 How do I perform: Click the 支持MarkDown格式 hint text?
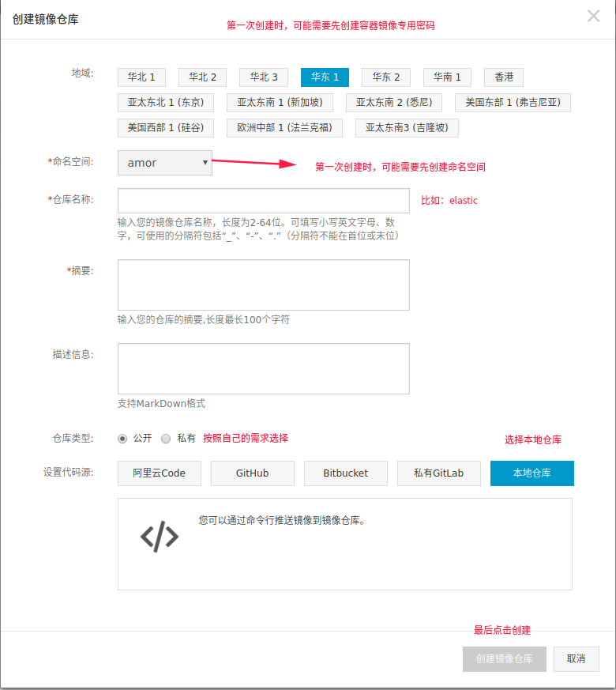(161, 404)
